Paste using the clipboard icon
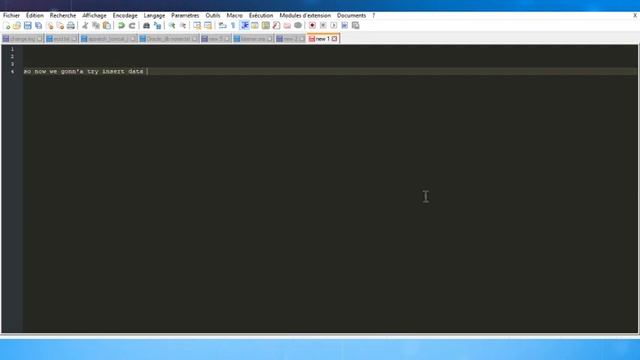The height and width of the screenshot is (360, 640). pos(107,26)
